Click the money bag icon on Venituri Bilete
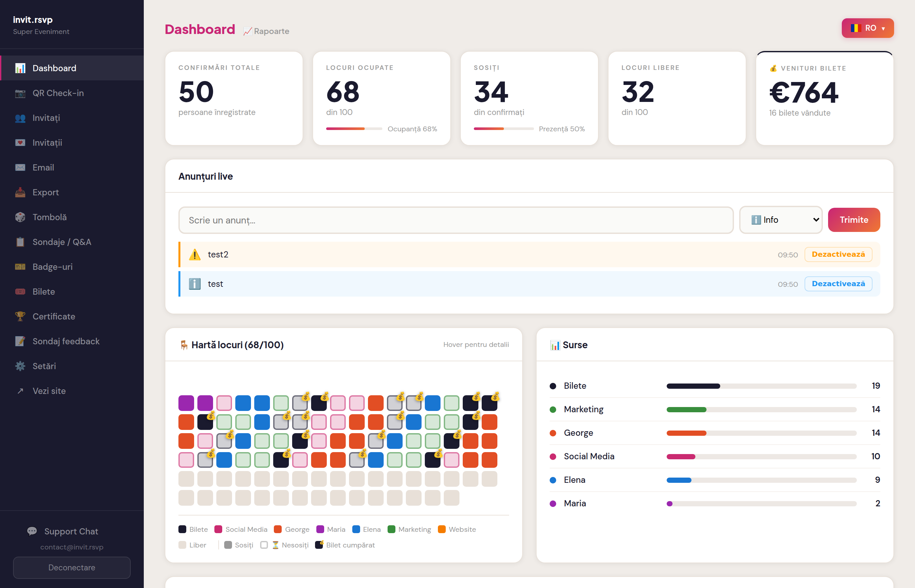 coord(773,68)
